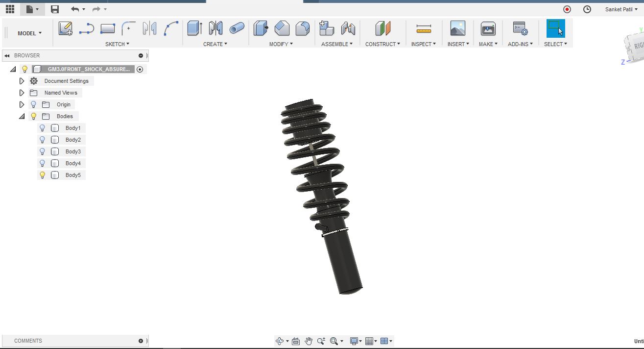
Task: Expand Origin node
Action: click(x=22, y=104)
